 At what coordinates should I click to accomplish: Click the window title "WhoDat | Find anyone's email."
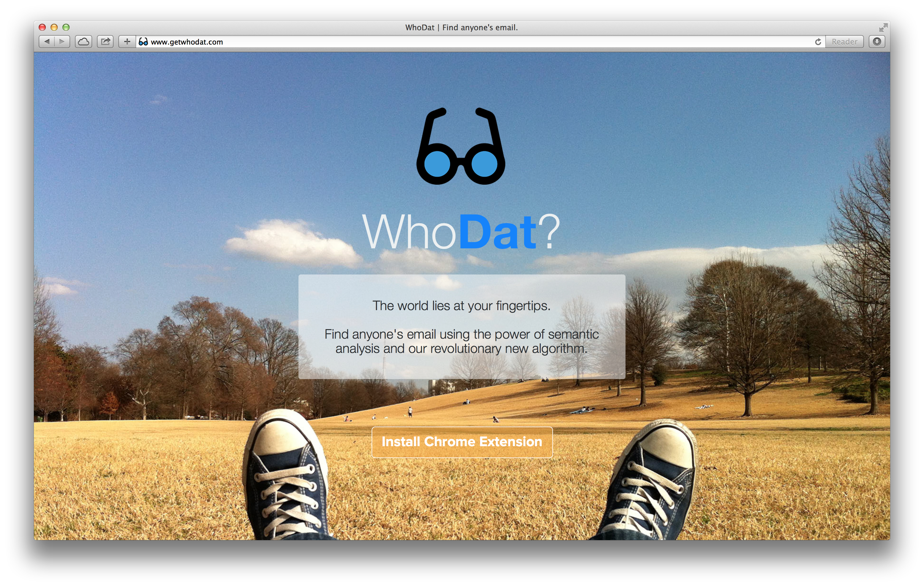click(x=461, y=28)
